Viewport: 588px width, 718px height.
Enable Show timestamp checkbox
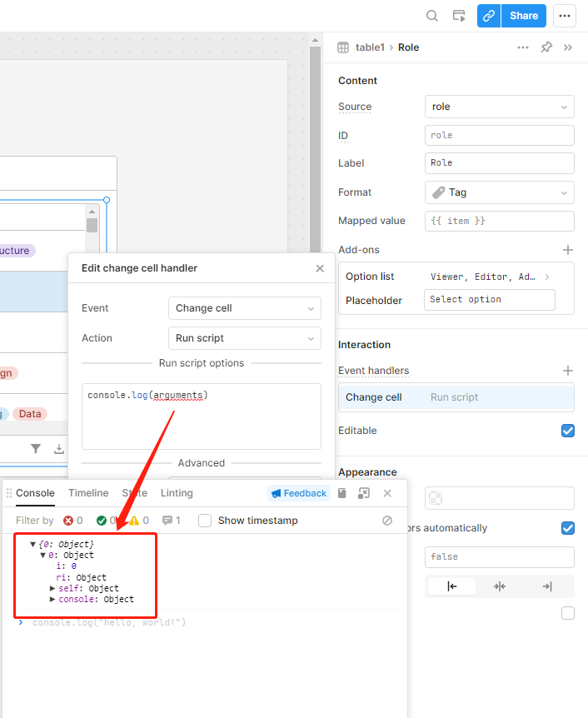pyautogui.click(x=205, y=521)
